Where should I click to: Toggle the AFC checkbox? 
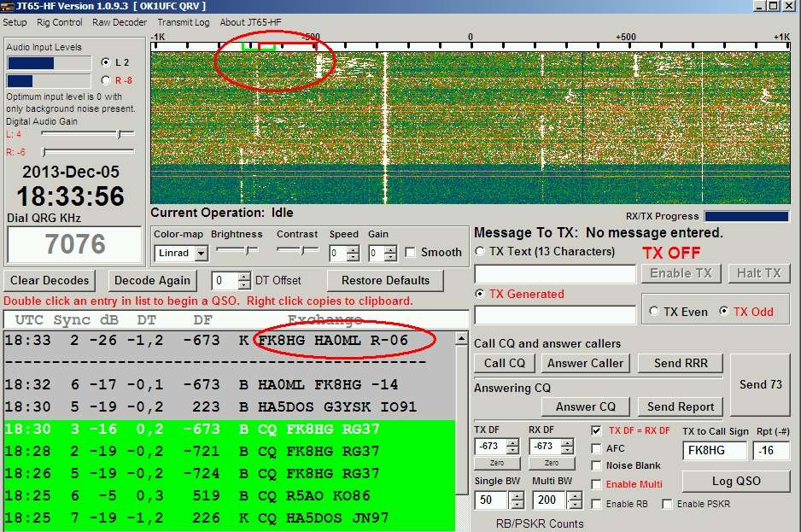coord(597,448)
